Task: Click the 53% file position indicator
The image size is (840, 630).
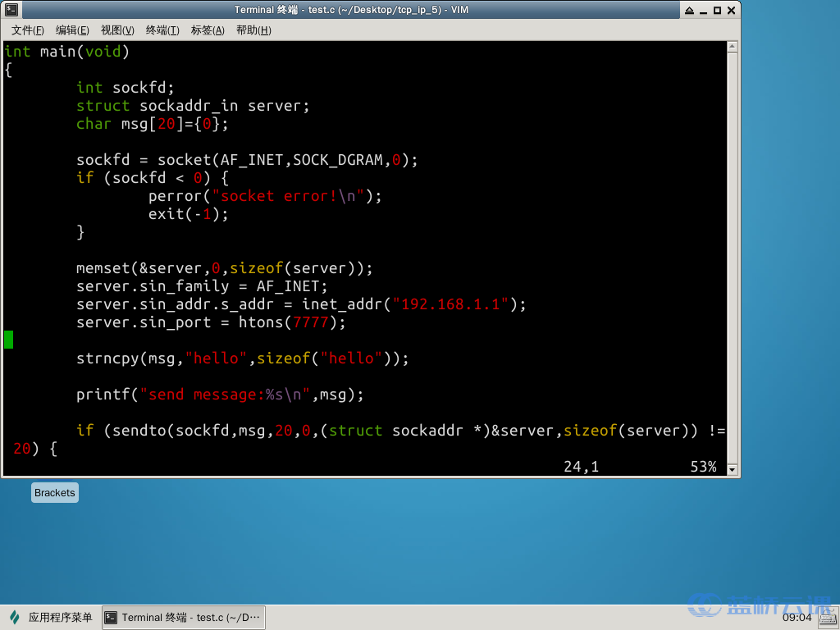Action: pos(703,467)
